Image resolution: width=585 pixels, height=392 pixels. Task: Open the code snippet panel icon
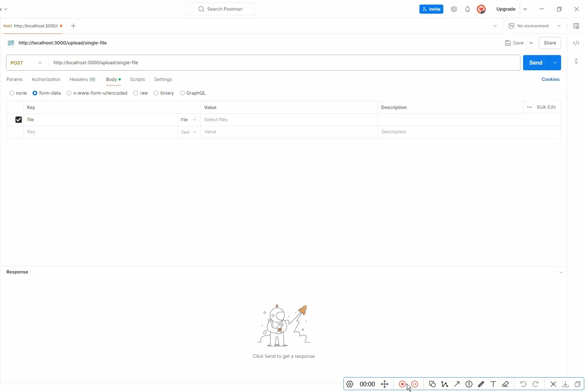click(x=576, y=43)
